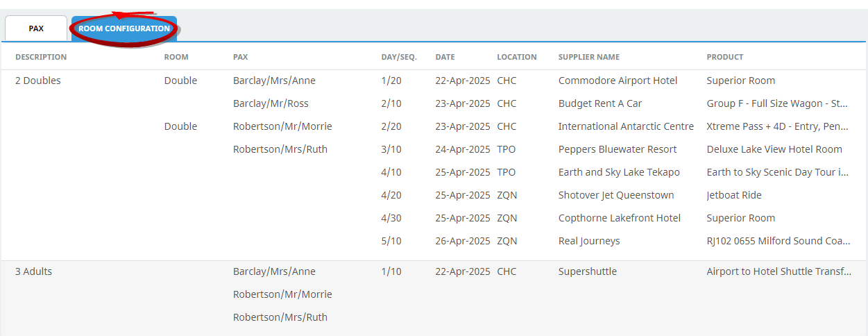This screenshot has height=336, width=868.
Task: Open the Room Configuration tab
Action: pos(124,28)
